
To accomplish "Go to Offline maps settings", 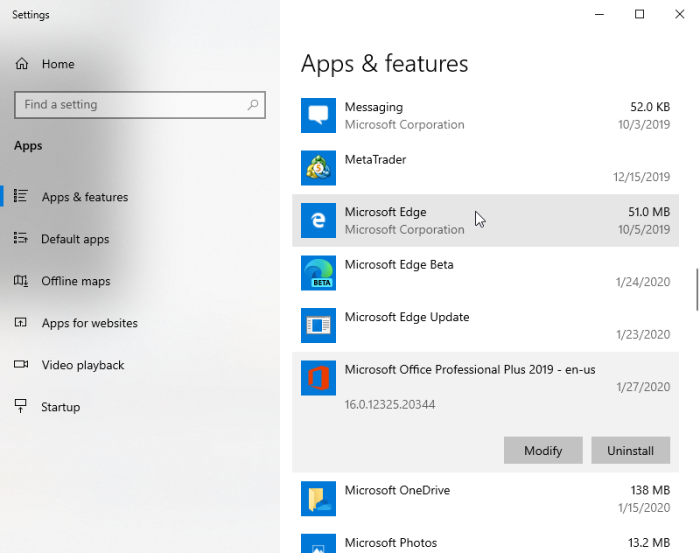I will coord(75,281).
